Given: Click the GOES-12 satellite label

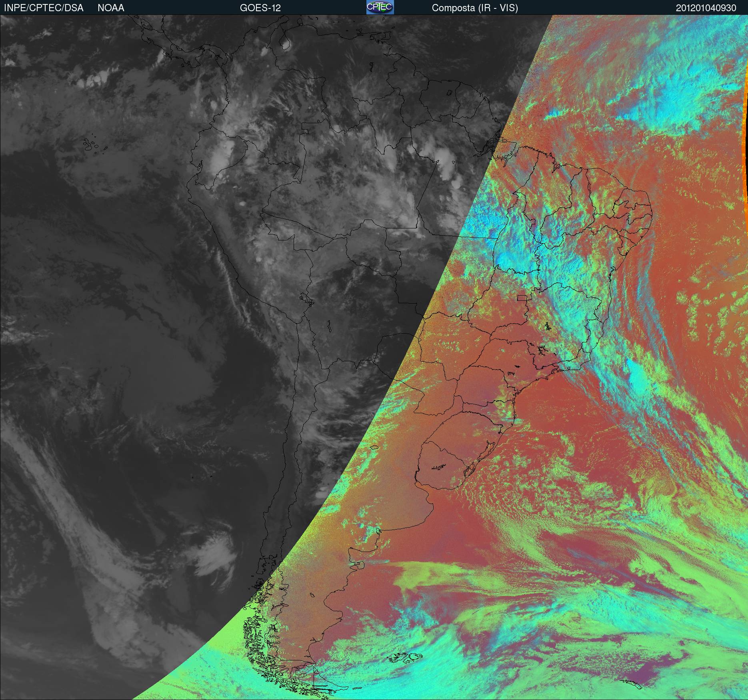Looking at the screenshot, I should [x=260, y=8].
